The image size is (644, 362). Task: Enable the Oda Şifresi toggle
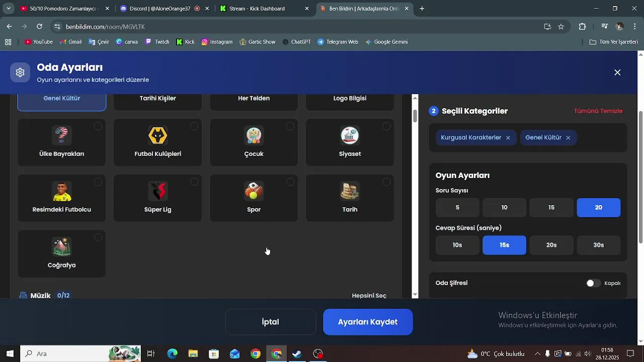coord(594,283)
